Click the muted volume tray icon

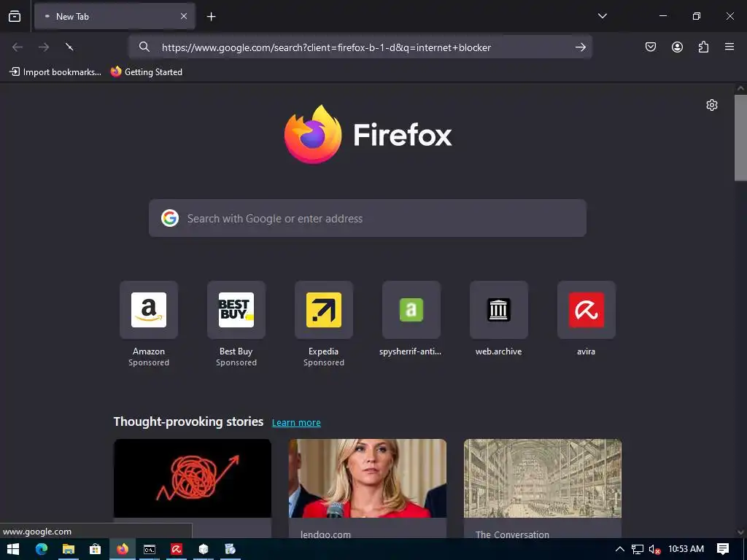(x=654, y=549)
